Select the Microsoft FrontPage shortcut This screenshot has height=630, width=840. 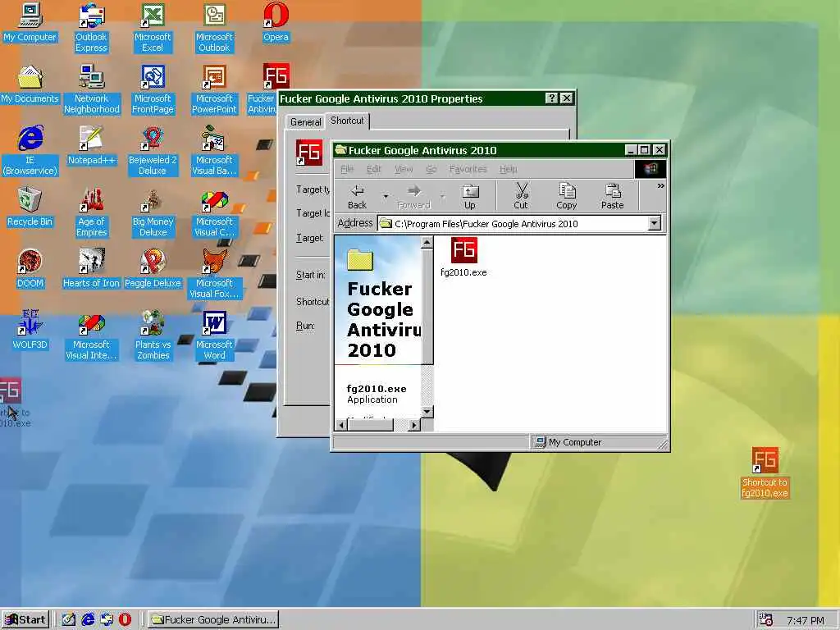coord(153,89)
